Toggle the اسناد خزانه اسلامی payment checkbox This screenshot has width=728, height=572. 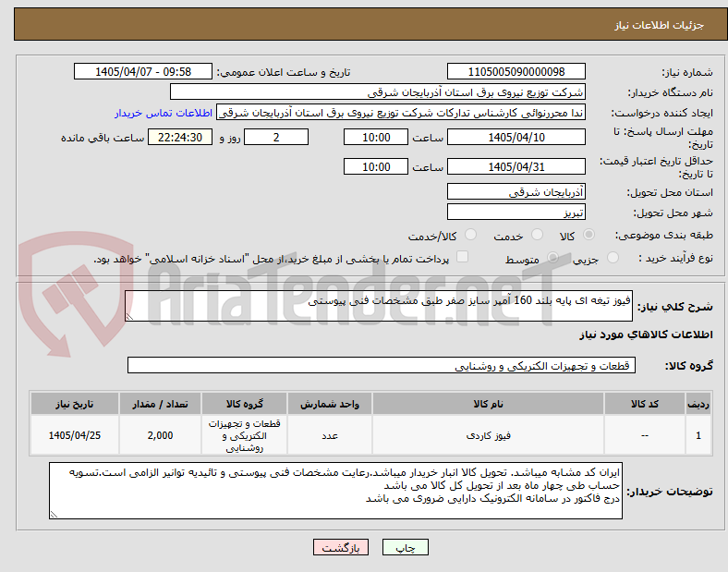click(462, 257)
